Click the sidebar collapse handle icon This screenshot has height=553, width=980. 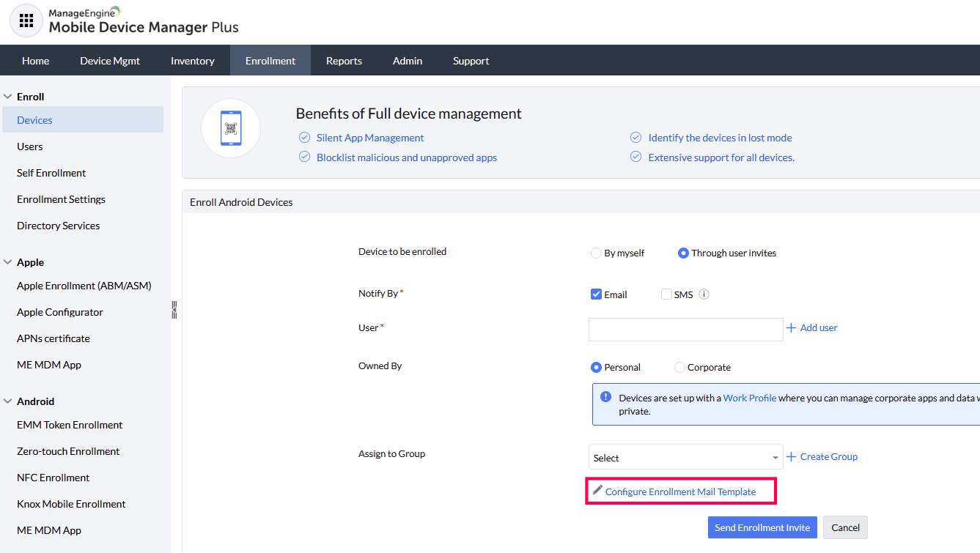coord(174,309)
